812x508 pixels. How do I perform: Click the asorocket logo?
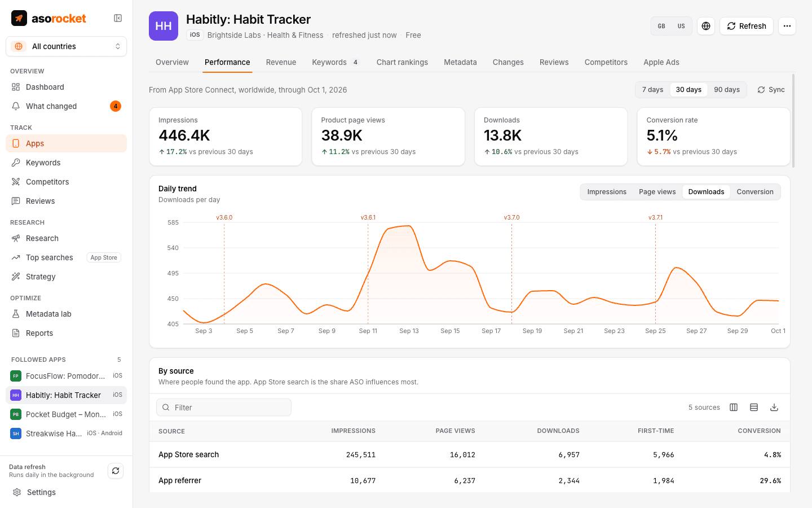(48, 18)
